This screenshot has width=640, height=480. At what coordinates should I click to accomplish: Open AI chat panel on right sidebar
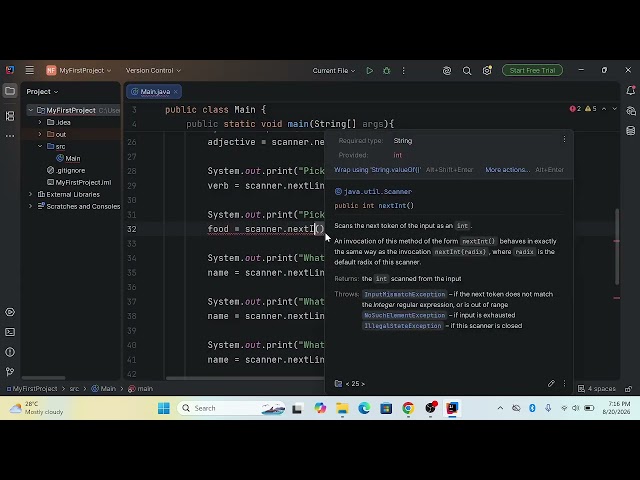pos(631,111)
